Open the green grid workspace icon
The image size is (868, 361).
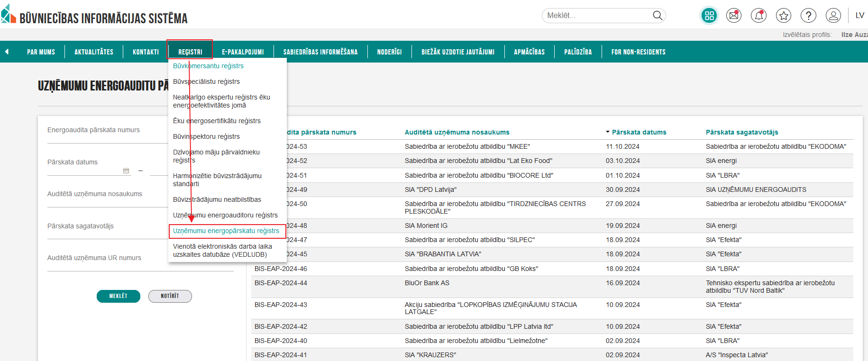(x=709, y=16)
